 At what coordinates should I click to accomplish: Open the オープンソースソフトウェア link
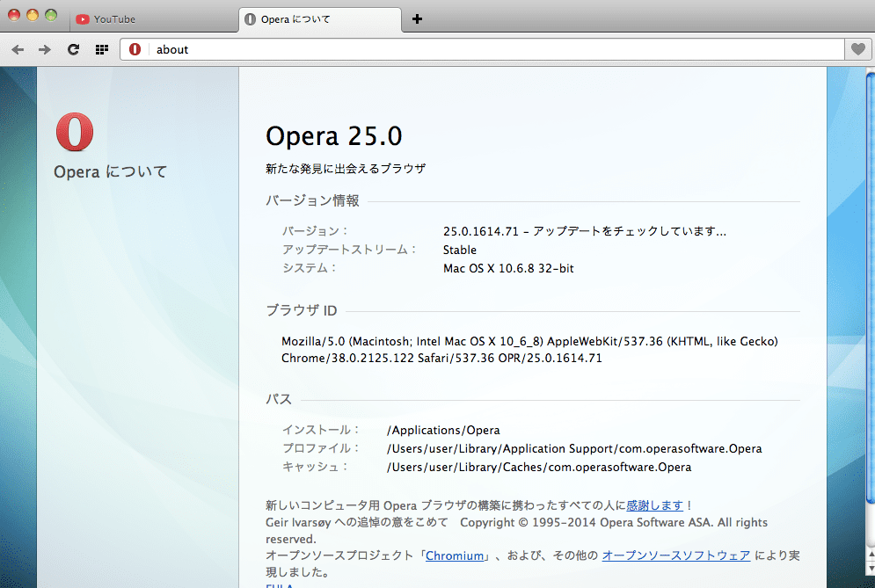675,555
